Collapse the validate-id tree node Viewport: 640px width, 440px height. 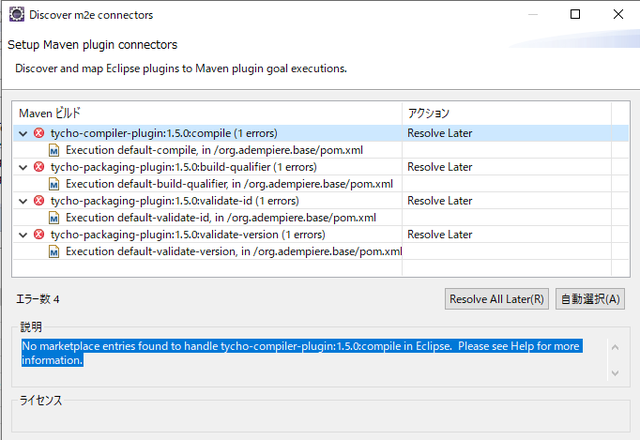tap(24, 201)
